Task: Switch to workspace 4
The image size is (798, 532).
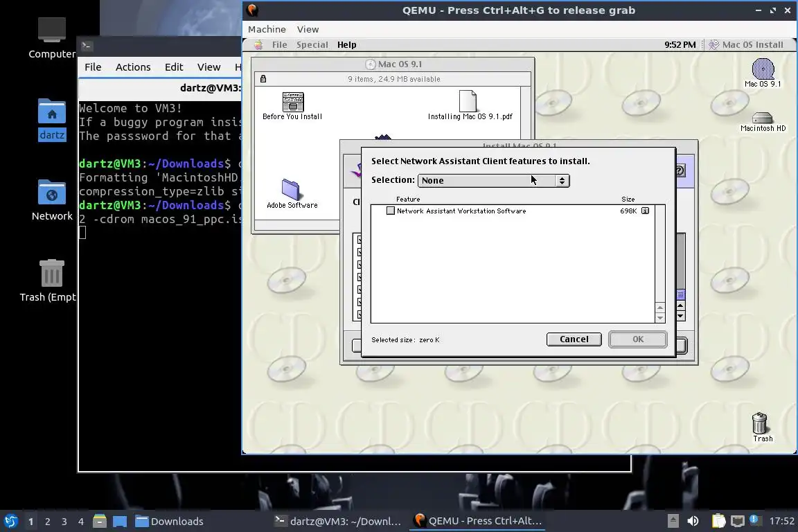Action: [81, 522]
